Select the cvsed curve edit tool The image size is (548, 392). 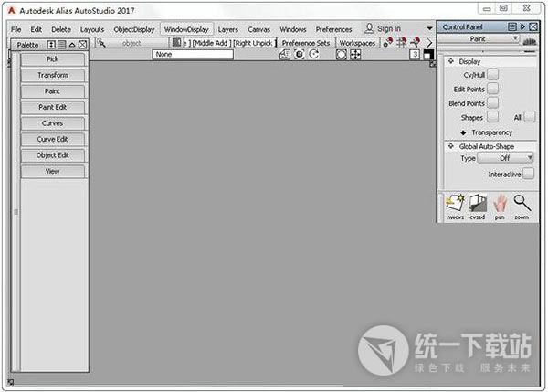pyautogui.click(x=478, y=207)
